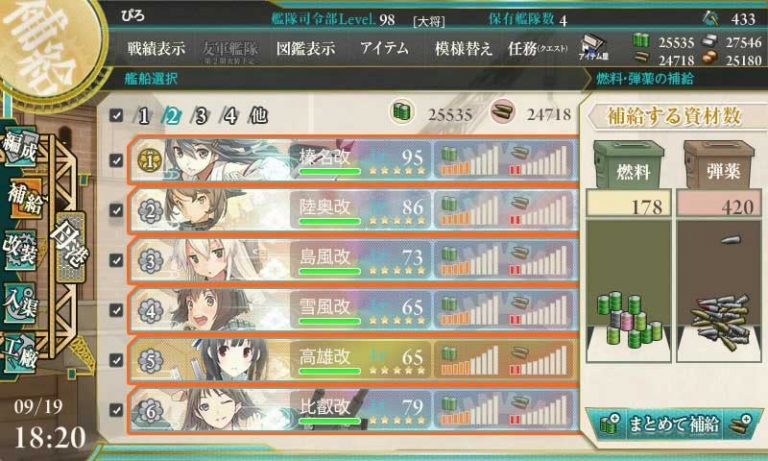
Task: Switch to fleet 3 tab
Action: 201,116
